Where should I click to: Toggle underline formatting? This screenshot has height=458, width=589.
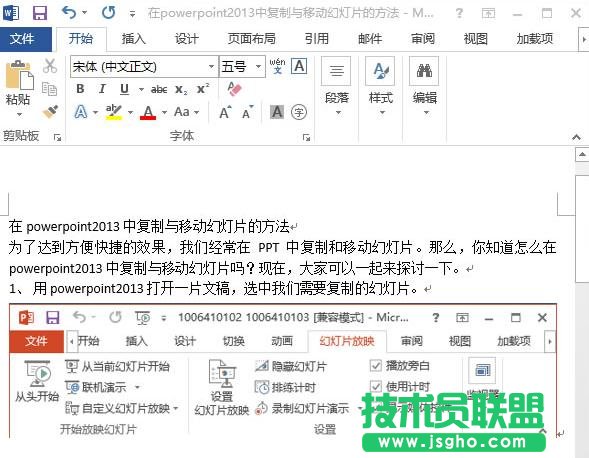pos(124,89)
